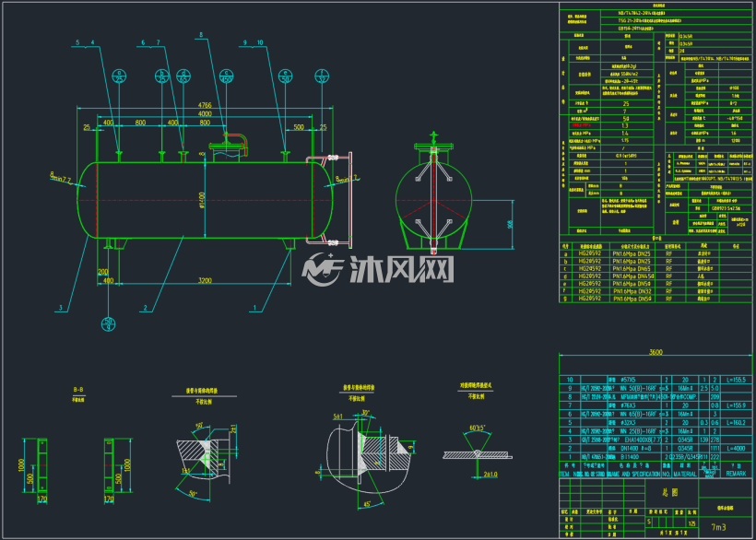
Task: Select the L=4000 remark cell
Action: (736, 449)
